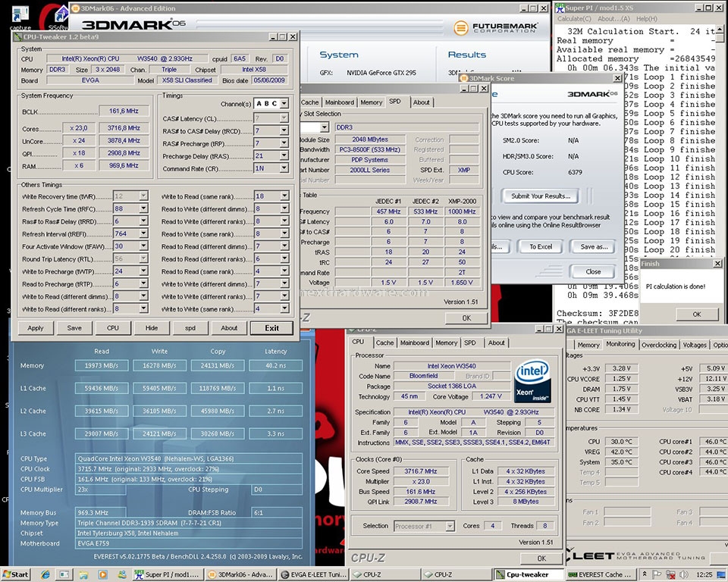
Task: Open the Messenger icon in quick launch
Action: pos(121,574)
